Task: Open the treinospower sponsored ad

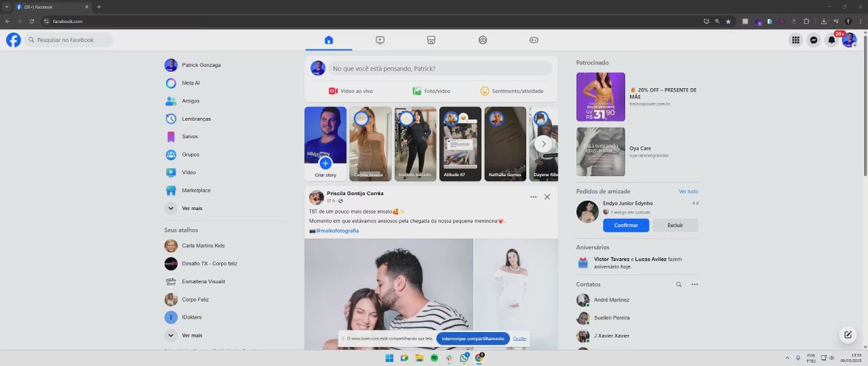Action: (x=637, y=97)
